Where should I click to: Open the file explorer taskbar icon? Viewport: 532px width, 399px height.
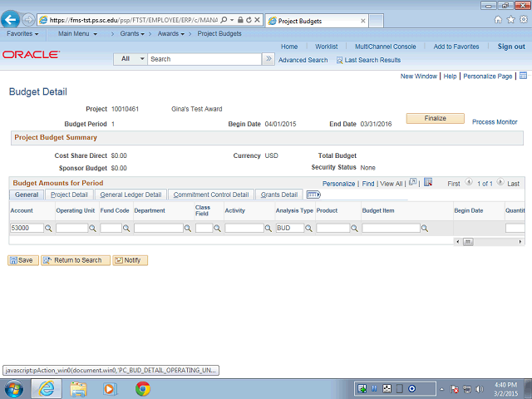78,389
